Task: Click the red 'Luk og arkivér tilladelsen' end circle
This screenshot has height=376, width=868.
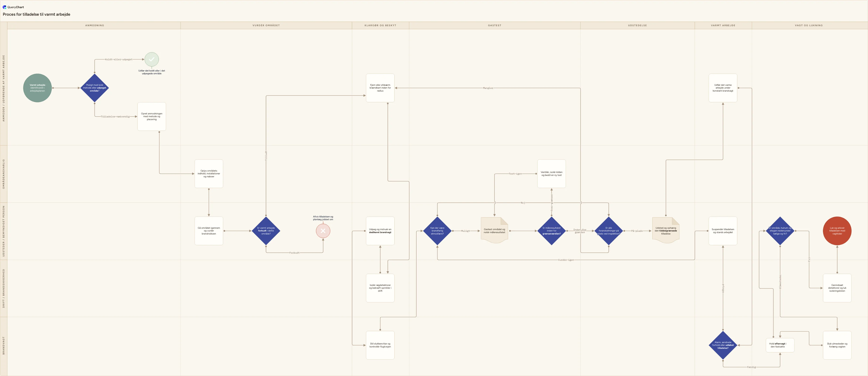Action: coord(837,231)
